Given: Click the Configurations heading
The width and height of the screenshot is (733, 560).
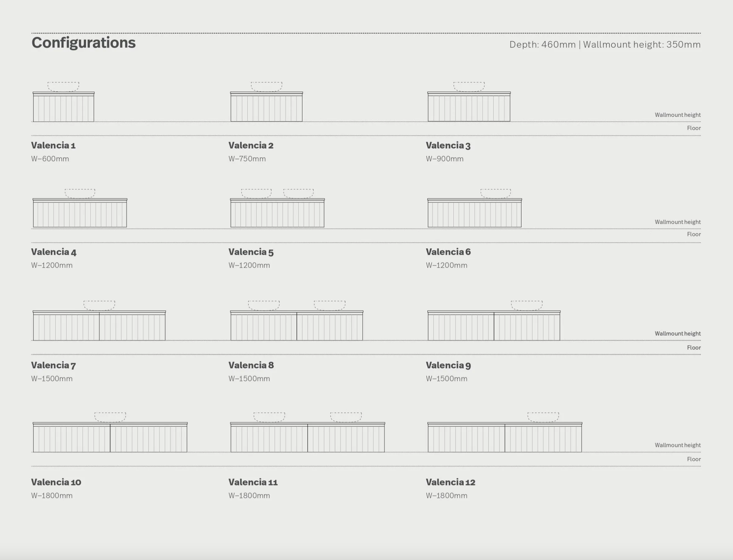Looking at the screenshot, I should (x=83, y=43).
